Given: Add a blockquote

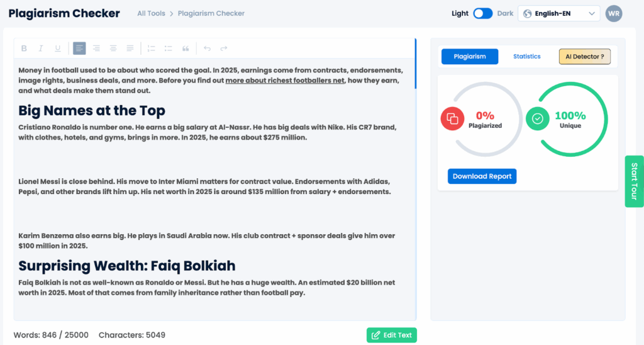Looking at the screenshot, I should pos(186,48).
